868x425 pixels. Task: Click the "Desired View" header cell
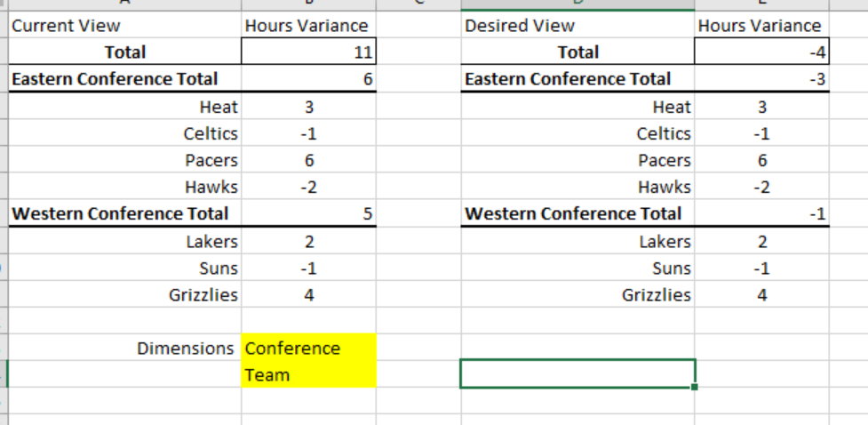[577, 26]
